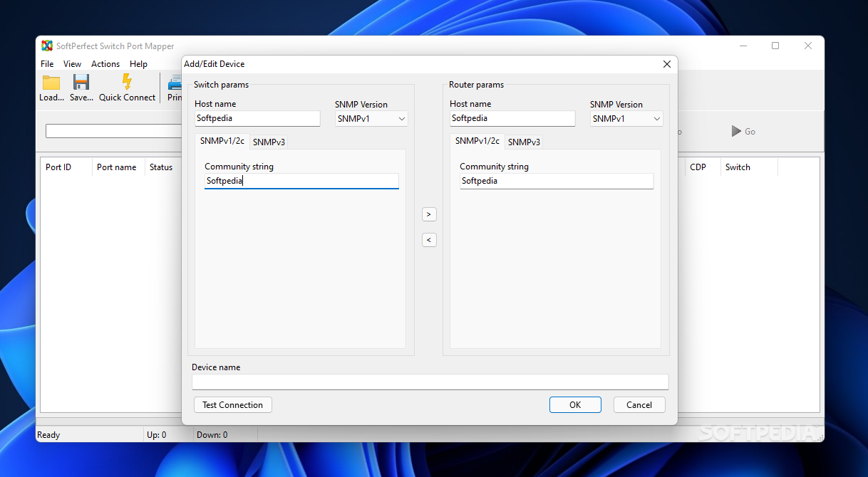The image size is (868, 477).
Task: Click the Down: 0 status entry
Action: pyautogui.click(x=212, y=435)
